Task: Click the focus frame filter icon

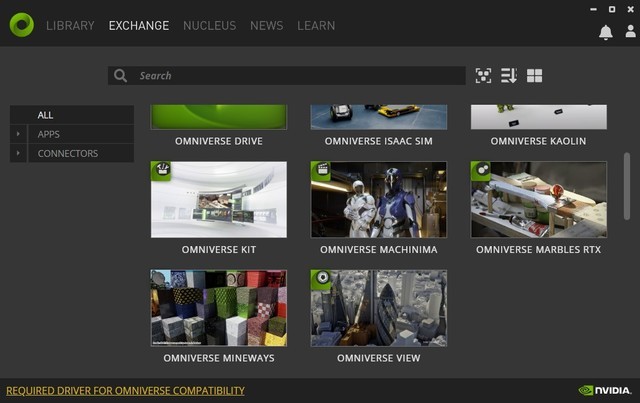Action: (483, 76)
